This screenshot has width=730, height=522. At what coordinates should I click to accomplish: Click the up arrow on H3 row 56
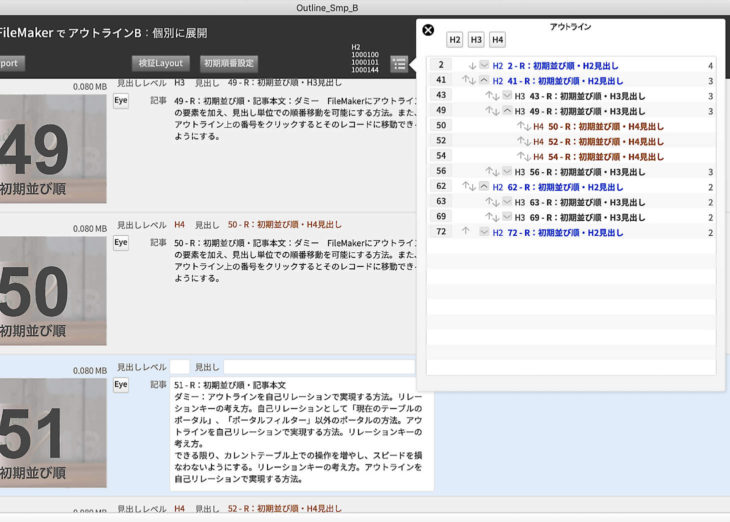(488, 171)
